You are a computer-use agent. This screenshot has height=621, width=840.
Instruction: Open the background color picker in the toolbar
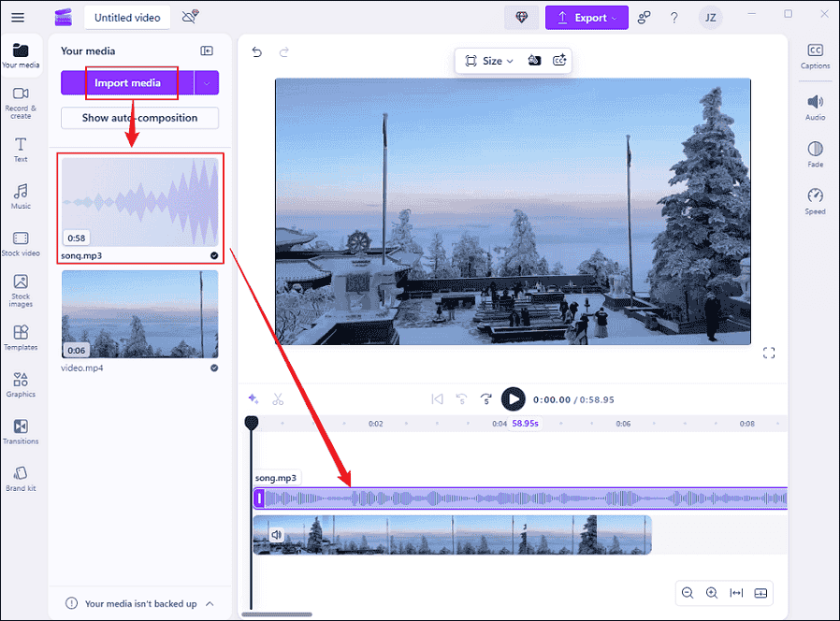point(534,59)
